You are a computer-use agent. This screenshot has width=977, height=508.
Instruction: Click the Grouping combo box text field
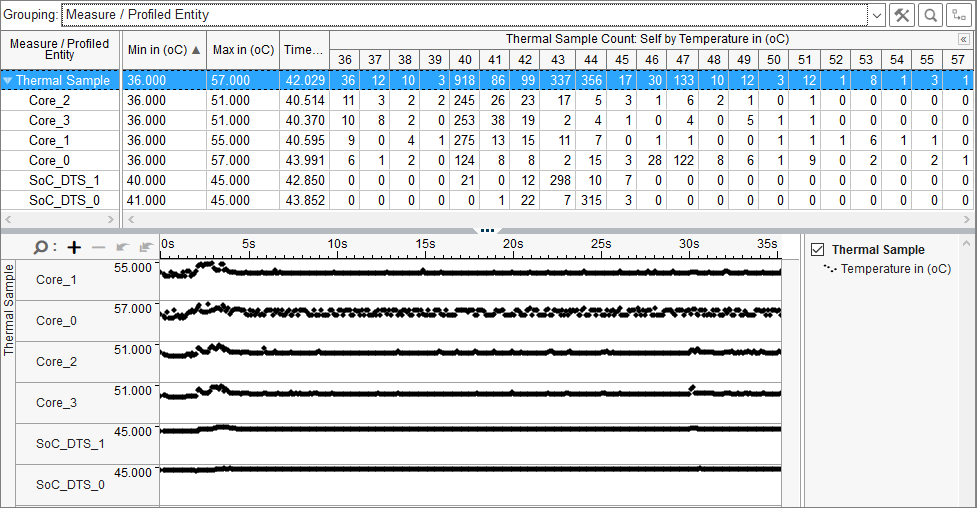coord(460,15)
